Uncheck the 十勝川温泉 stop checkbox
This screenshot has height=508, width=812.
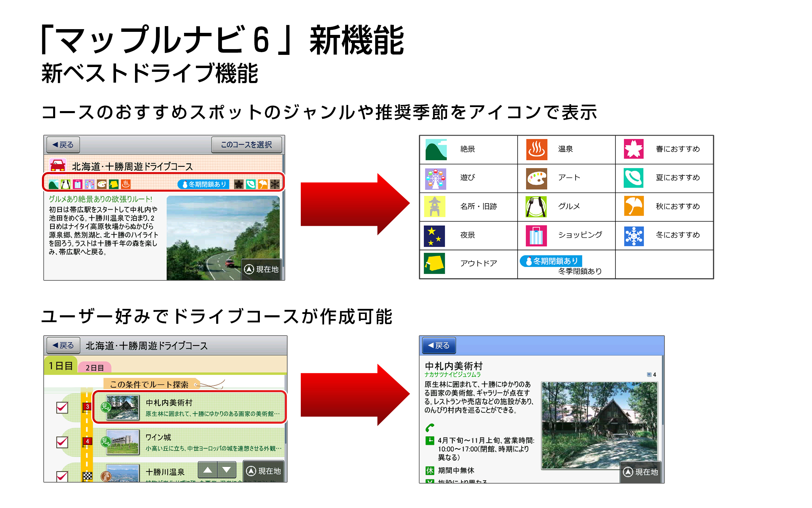click(x=62, y=476)
